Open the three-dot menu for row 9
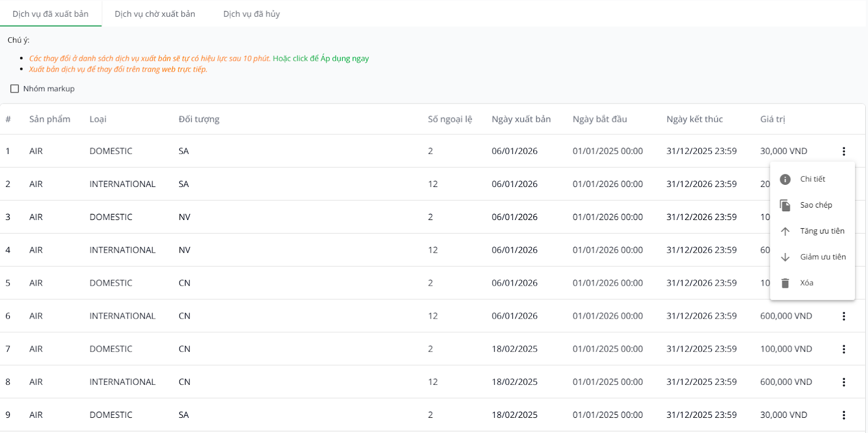 pyautogui.click(x=844, y=415)
